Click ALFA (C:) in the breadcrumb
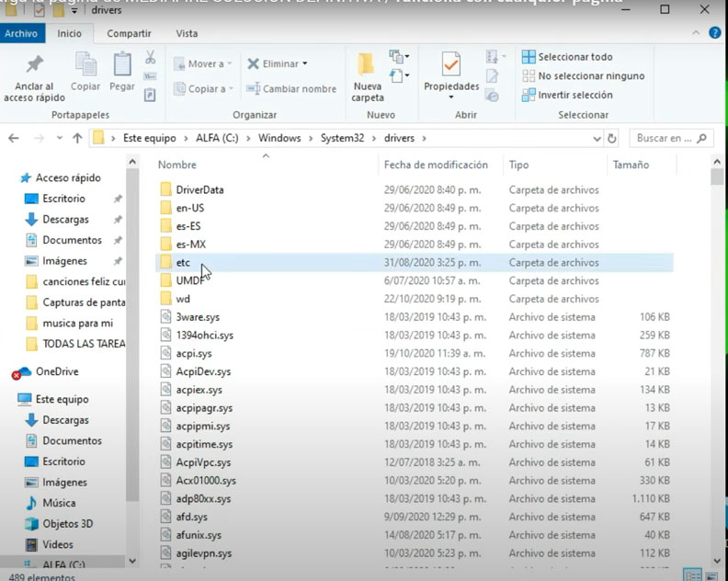 (217, 138)
